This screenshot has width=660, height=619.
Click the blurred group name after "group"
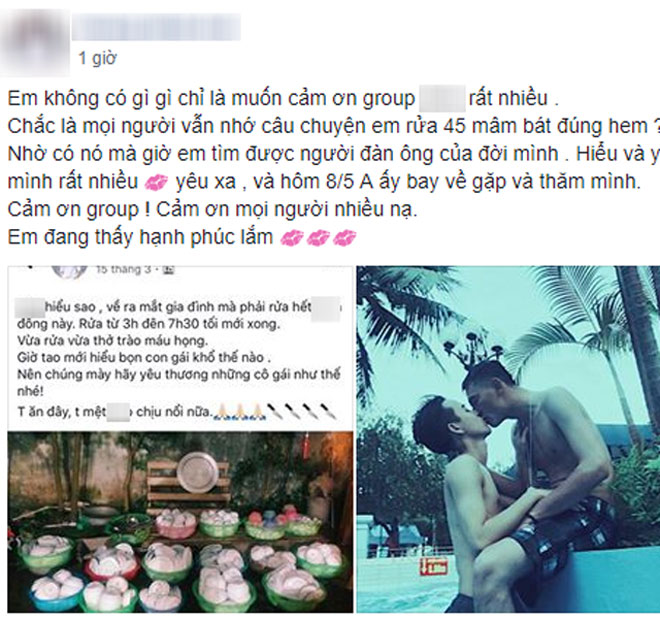442,98
